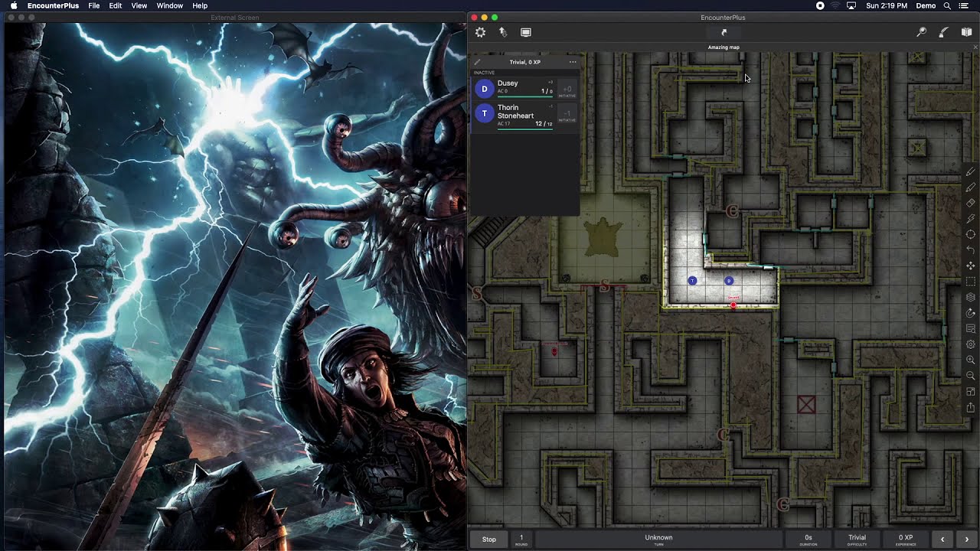
Task: Click the blue T token on the map
Action: click(692, 281)
